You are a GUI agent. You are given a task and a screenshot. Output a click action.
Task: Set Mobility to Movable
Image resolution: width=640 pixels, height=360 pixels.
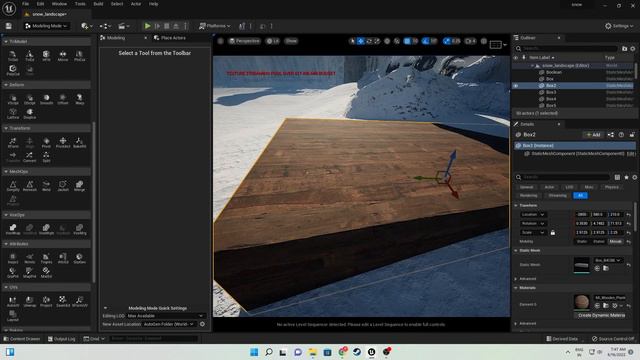pos(616,242)
